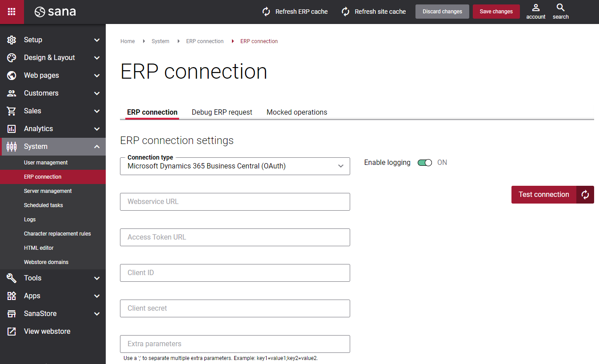Switch to the ERP connection tab
599x364 pixels.
click(152, 112)
